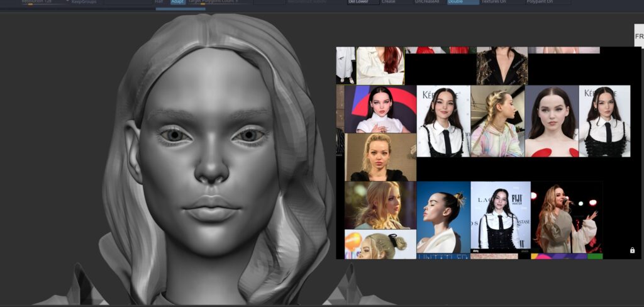Select profile photo with bun on blue background
This screenshot has height=307, width=644.
(x=443, y=217)
